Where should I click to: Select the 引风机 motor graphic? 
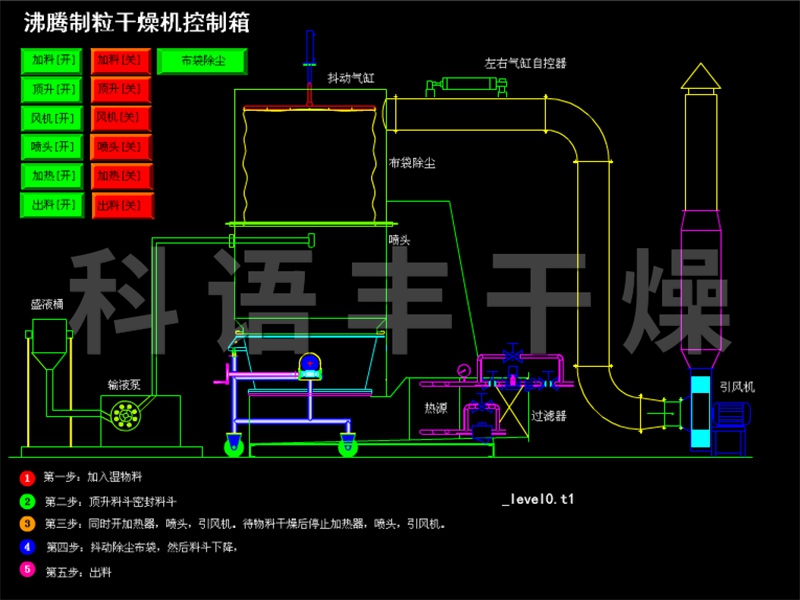click(732, 414)
